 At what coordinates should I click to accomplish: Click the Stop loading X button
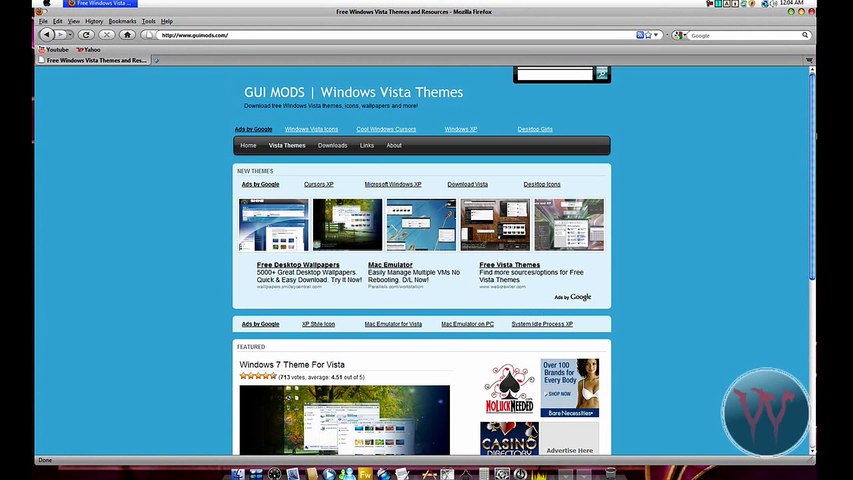pos(107,35)
